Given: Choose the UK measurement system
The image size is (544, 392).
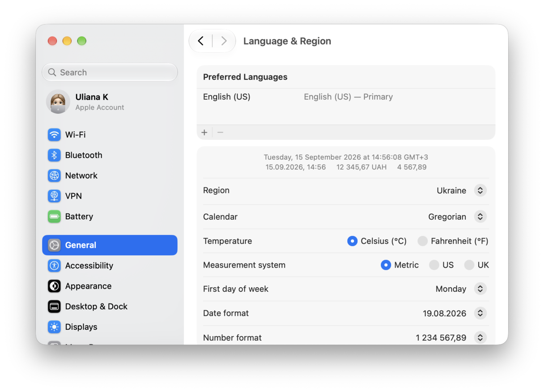Looking at the screenshot, I should pyautogui.click(x=469, y=265).
